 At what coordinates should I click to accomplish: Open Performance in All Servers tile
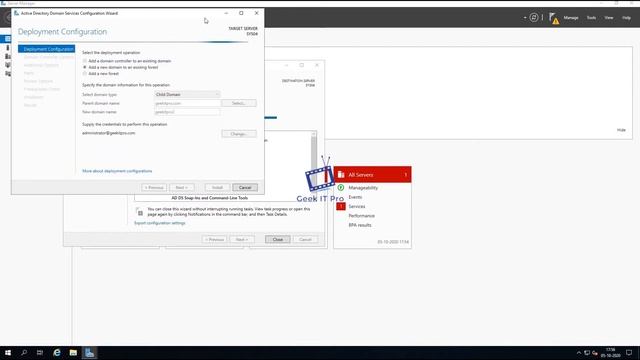tap(361, 216)
